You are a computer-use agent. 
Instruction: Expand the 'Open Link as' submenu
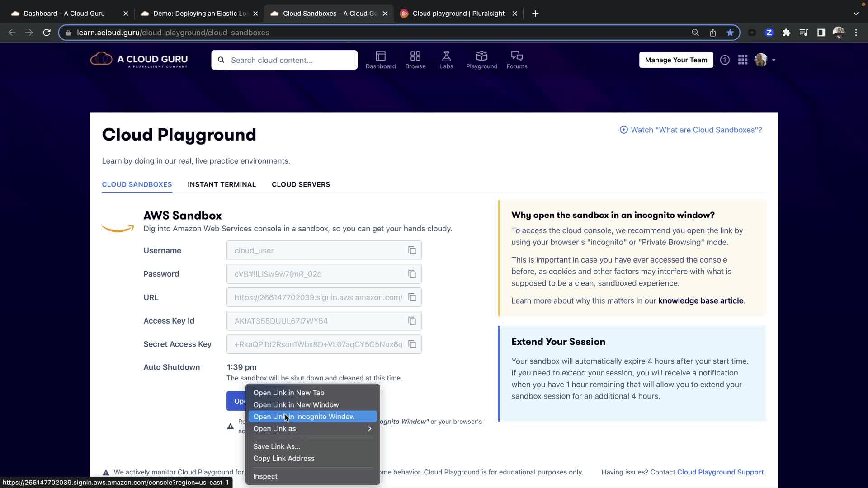click(x=312, y=428)
